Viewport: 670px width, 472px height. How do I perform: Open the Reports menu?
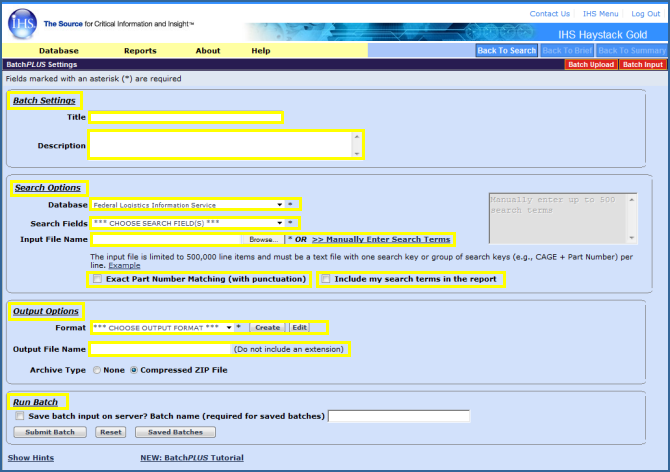coord(140,51)
